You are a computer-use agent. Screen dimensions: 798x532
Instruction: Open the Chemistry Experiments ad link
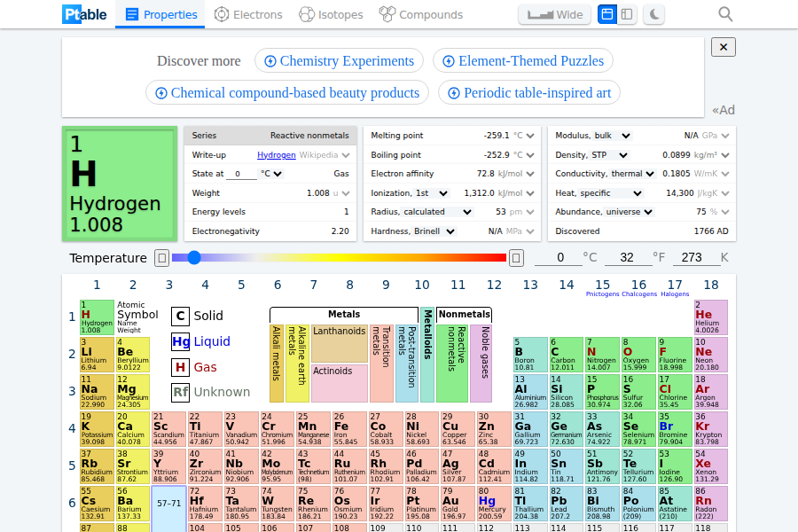339,61
